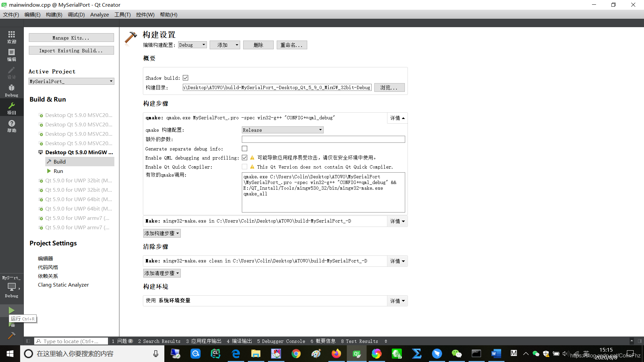Expand 添加构建步骤 dropdown
This screenshot has width=644, height=362.
[x=161, y=233]
